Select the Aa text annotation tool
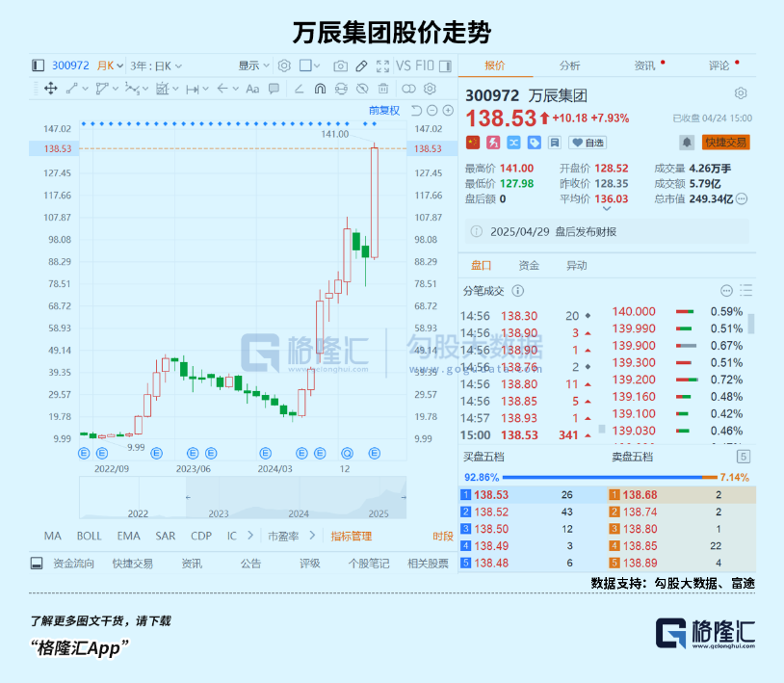Image resolution: width=784 pixels, height=683 pixels. point(251,89)
